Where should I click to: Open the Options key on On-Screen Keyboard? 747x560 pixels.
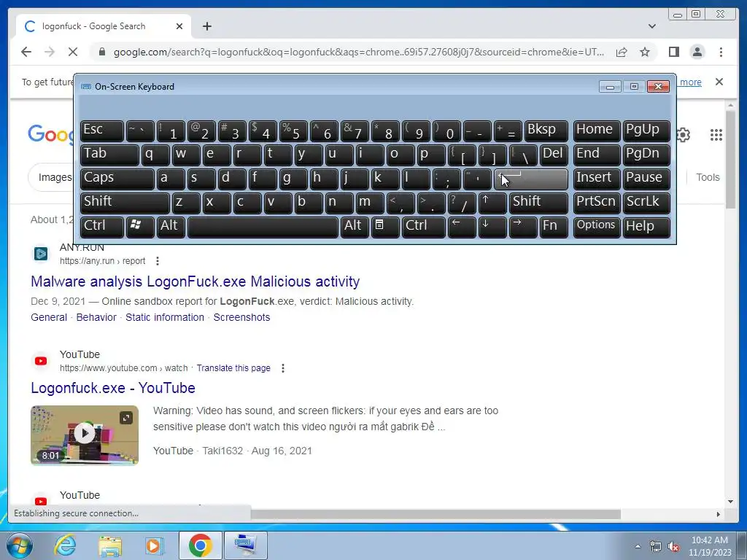click(x=597, y=227)
